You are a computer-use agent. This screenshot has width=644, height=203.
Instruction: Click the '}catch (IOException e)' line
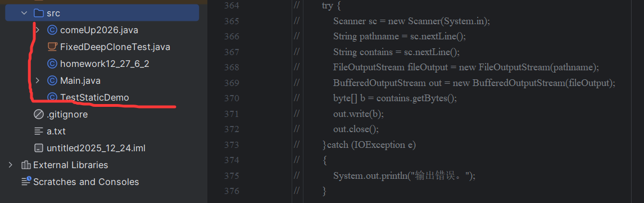pyautogui.click(x=369, y=145)
